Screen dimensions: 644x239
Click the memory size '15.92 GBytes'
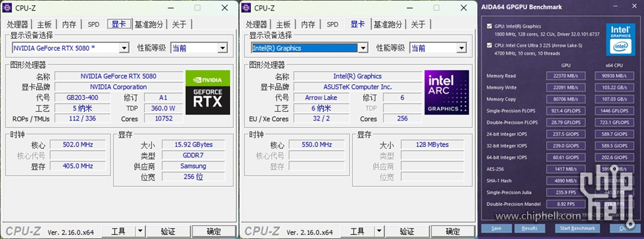pyautogui.click(x=193, y=145)
